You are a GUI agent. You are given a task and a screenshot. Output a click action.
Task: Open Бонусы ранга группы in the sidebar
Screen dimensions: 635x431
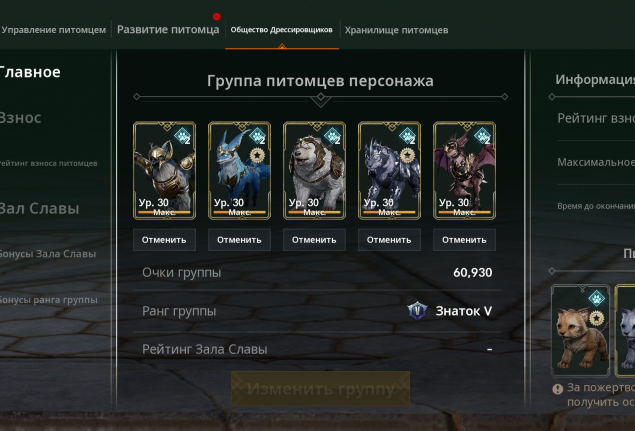pyautogui.click(x=48, y=300)
